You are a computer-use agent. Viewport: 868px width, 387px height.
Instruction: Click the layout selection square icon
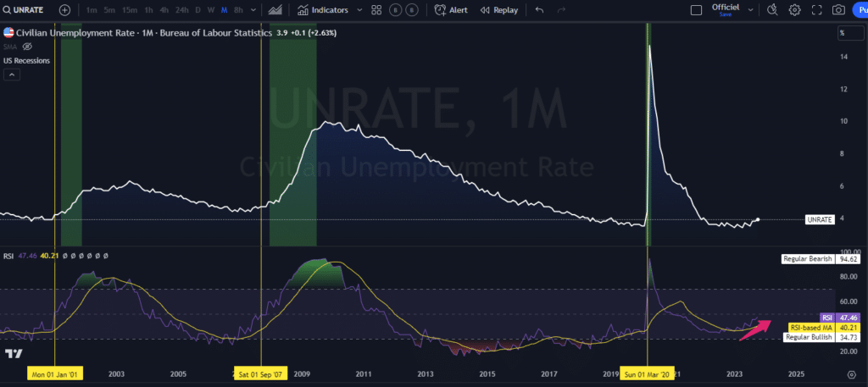pyautogui.click(x=696, y=10)
